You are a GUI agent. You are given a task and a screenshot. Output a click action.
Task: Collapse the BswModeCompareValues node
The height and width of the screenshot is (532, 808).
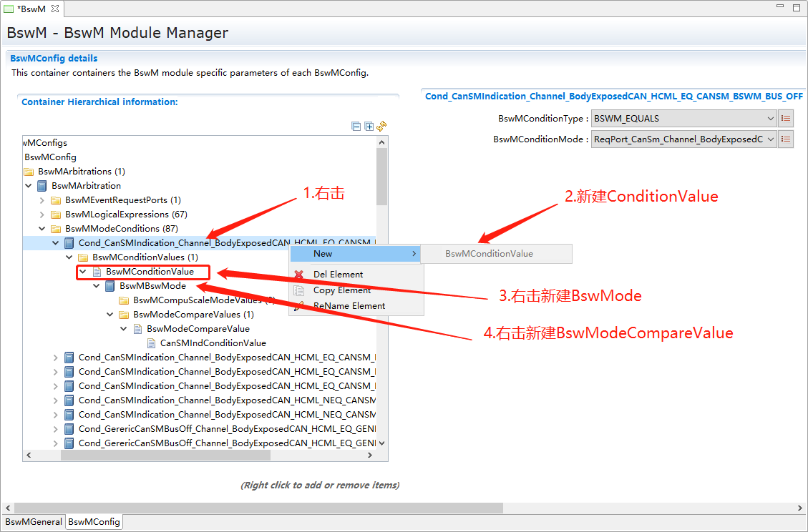(x=110, y=315)
